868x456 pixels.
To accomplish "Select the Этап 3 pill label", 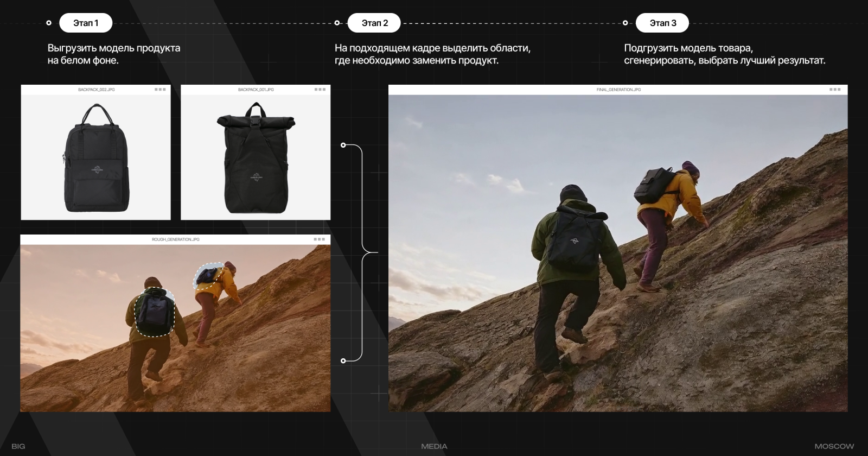I will (x=662, y=23).
